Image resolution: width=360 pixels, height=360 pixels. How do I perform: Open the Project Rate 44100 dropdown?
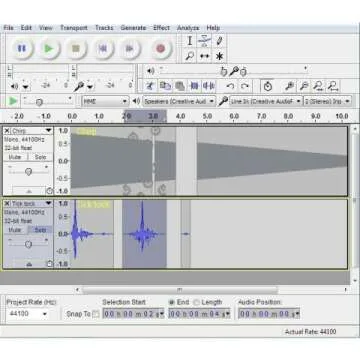(28, 314)
